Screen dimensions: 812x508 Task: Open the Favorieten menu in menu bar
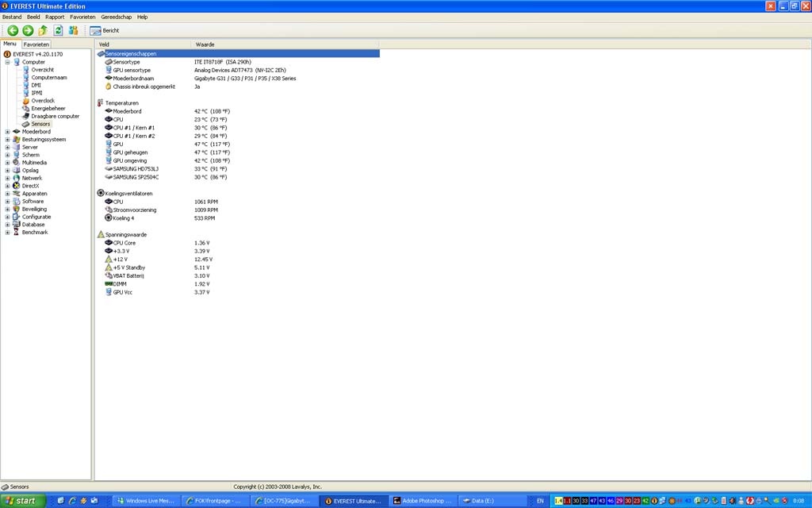(82, 17)
